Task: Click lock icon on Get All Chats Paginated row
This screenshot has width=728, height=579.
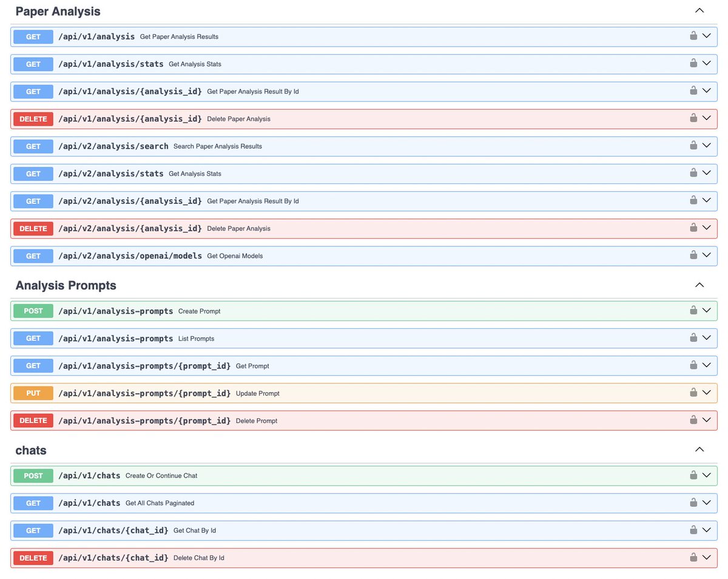Action: point(693,502)
